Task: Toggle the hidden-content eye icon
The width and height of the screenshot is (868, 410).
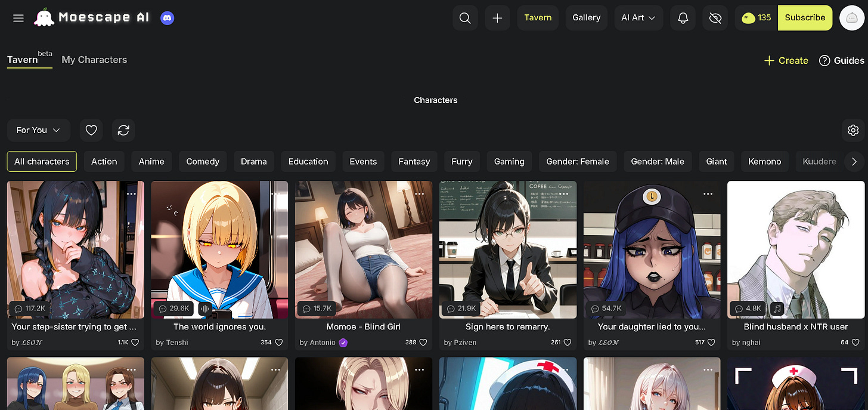Action: [x=715, y=18]
